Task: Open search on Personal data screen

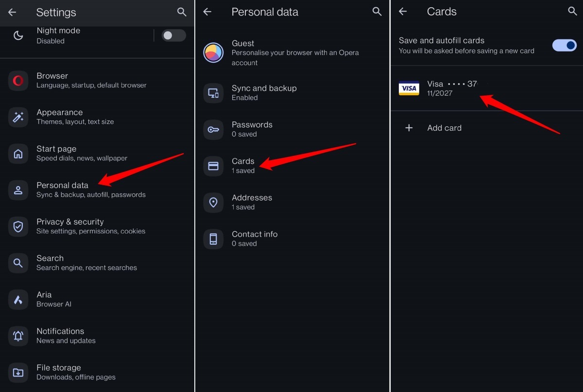Action: (x=377, y=12)
